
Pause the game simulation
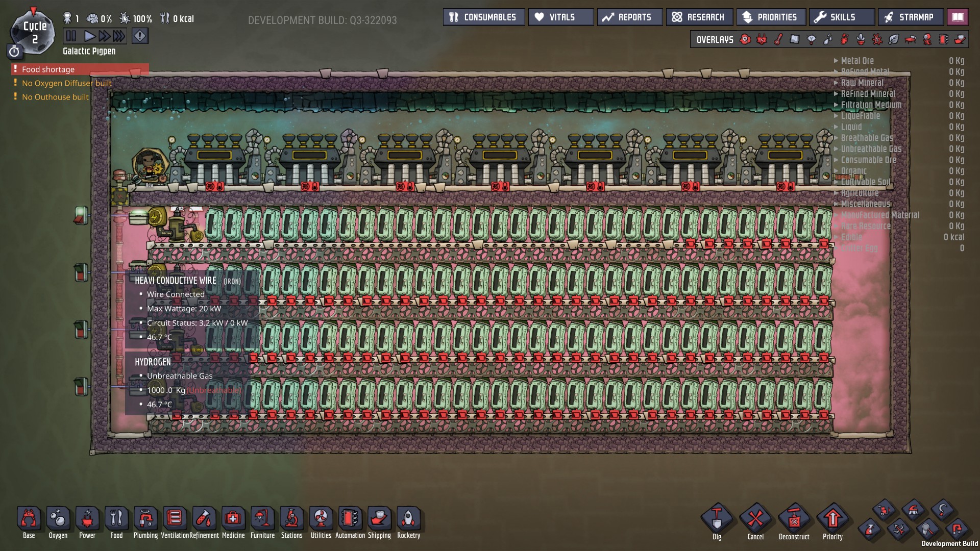(71, 36)
